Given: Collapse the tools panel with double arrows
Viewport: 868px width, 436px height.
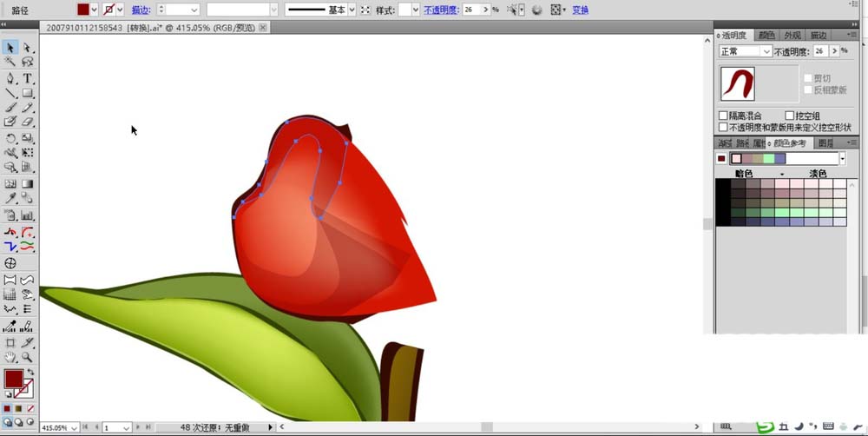Looking at the screenshot, I should 3,24.
